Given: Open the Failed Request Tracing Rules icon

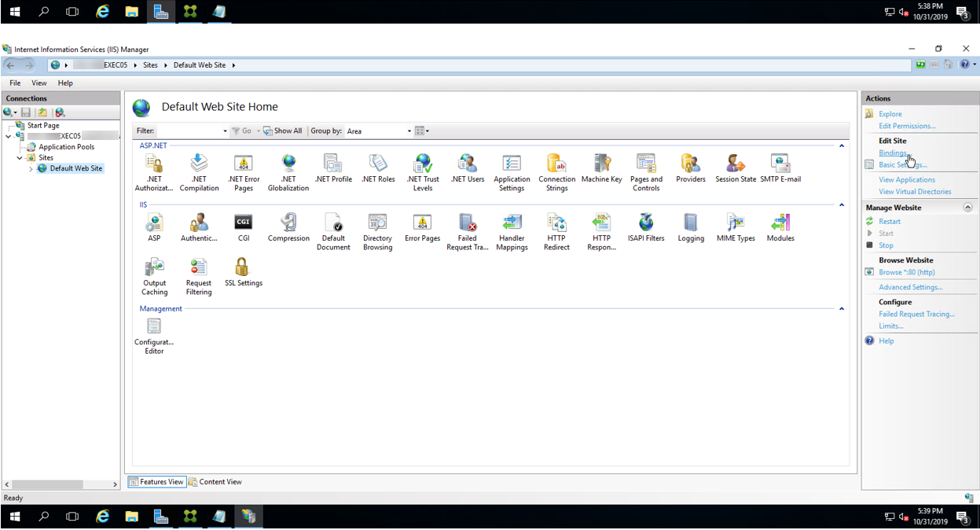Looking at the screenshot, I should pos(468,232).
